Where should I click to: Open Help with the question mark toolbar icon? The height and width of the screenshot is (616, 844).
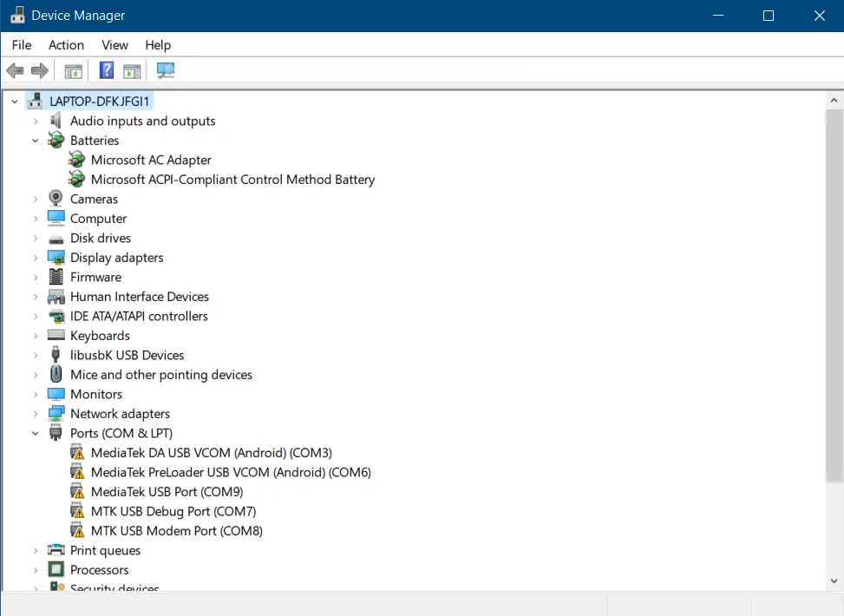click(106, 70)
